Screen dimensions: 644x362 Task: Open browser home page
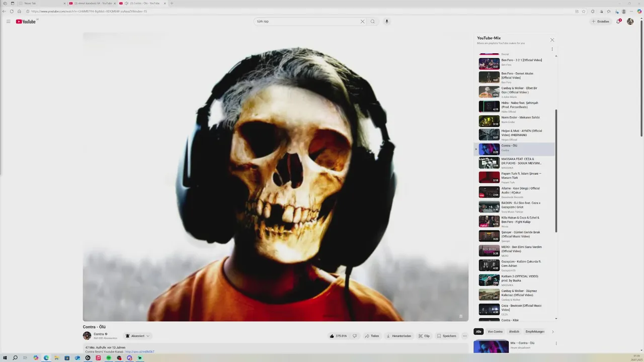19,11
